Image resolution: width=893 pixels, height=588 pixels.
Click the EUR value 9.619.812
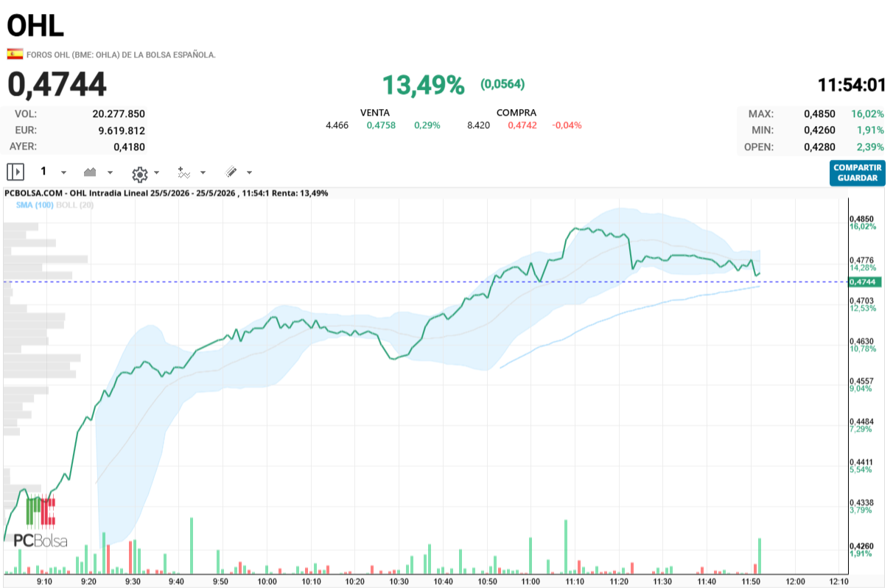pos(122,130)
